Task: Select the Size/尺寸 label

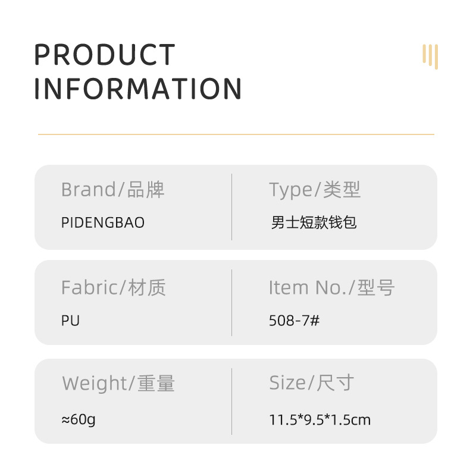Action: point(311,383)
